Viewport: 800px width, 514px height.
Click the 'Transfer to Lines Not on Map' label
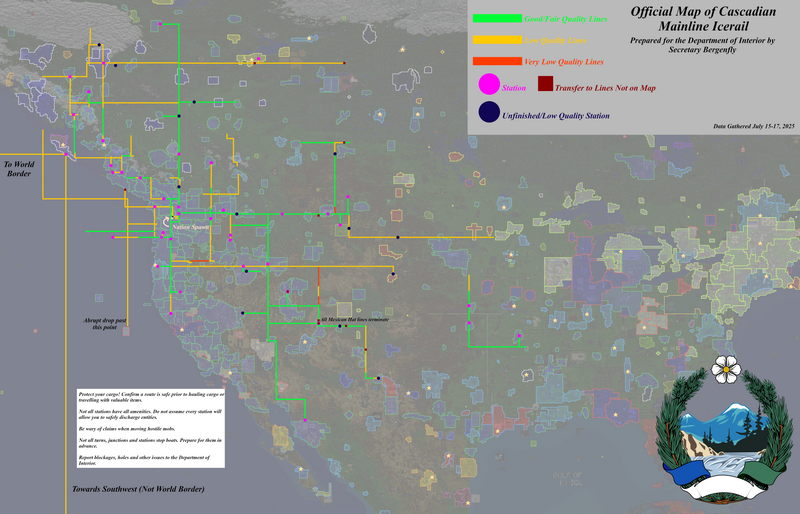[606, 88]
